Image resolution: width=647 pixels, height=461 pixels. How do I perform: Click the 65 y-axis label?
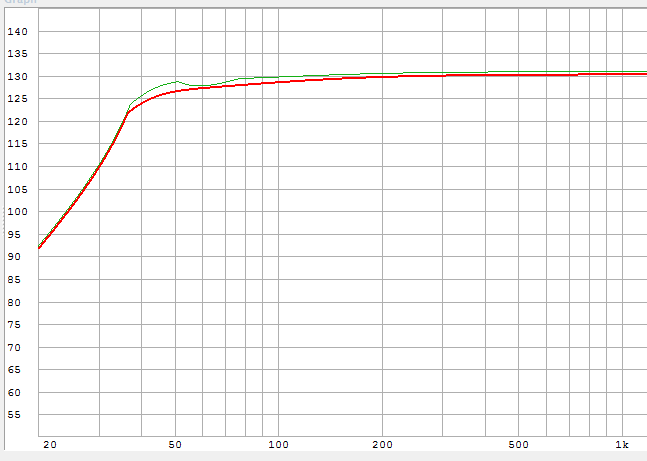pos(14,370)
